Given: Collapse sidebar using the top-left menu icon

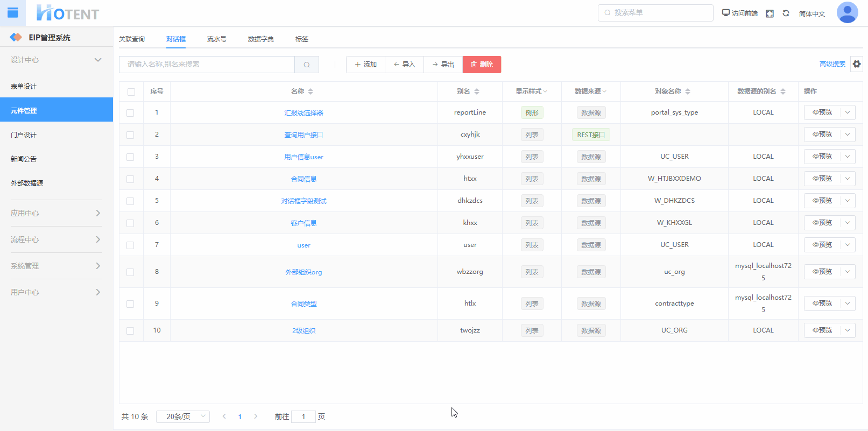Looking at the screenshot, I should [13, 13].
